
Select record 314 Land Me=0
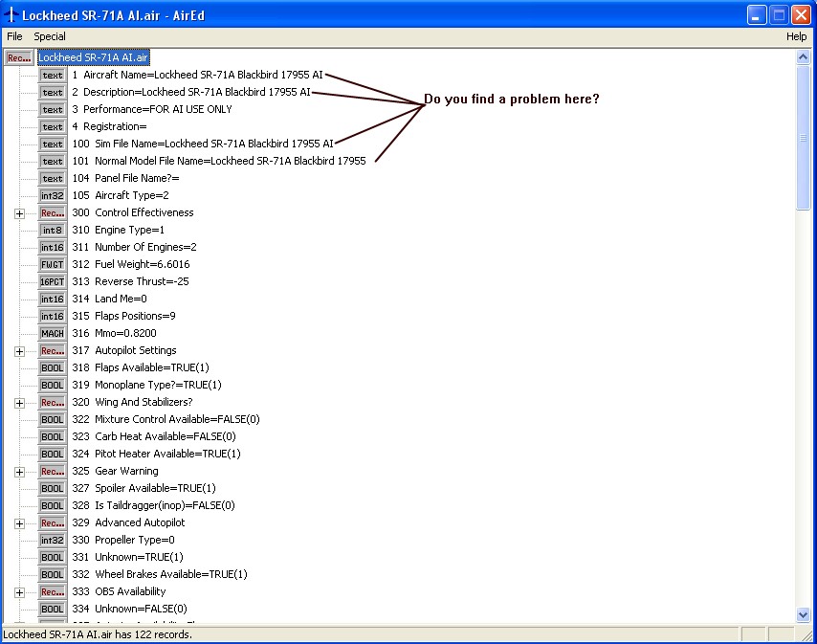(109, 298)
